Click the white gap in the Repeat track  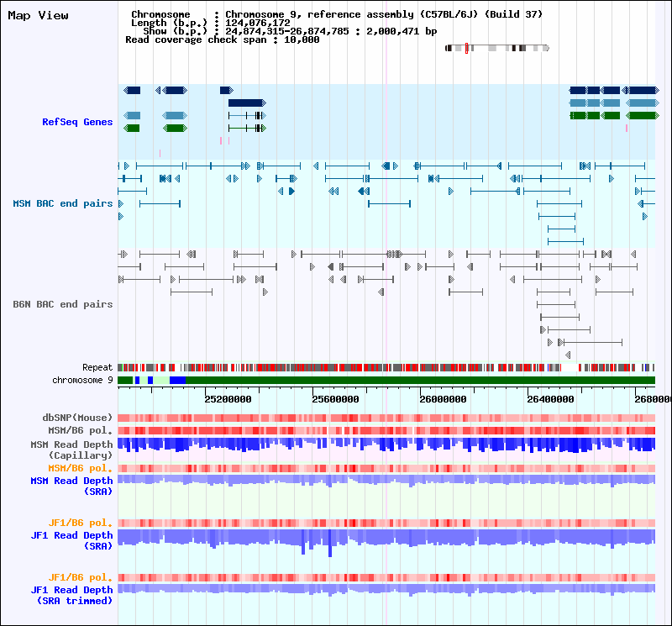(570, 367)
